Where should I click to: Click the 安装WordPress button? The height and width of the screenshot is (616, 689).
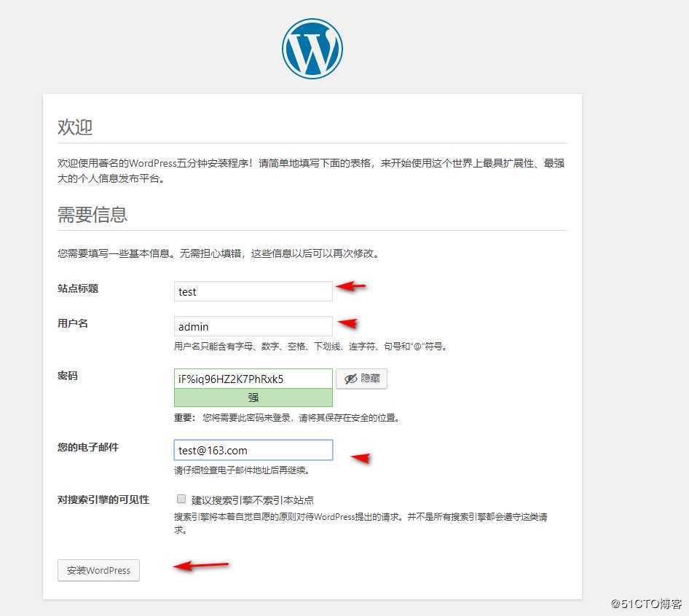(x=98, y=570)
